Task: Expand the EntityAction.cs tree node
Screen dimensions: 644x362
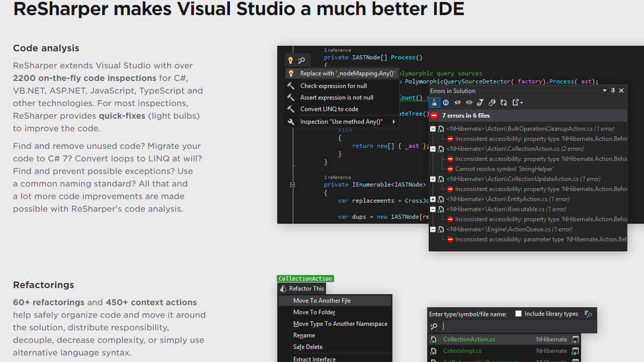Action: pyautogui.click(x=433, y=199)
